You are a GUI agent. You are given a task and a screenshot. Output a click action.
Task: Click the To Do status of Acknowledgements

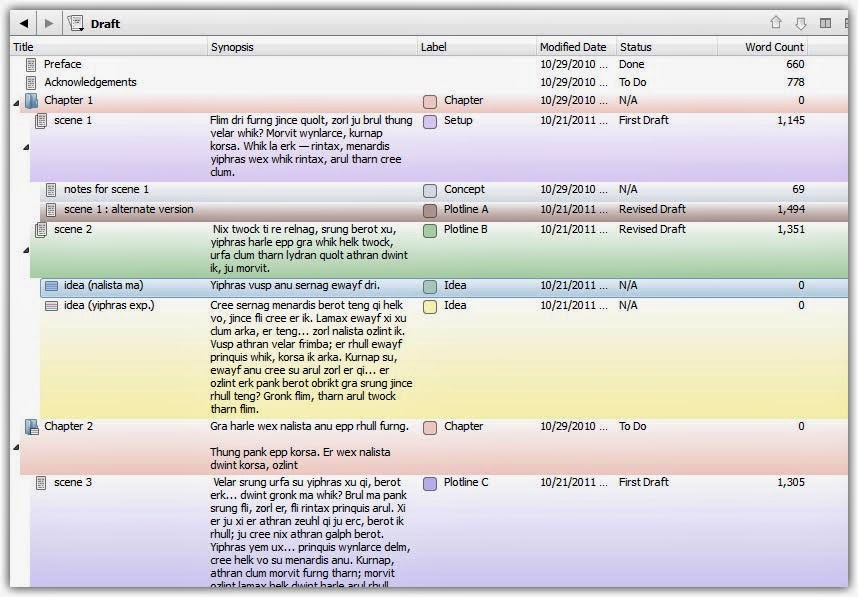click(x=633, y=82)
